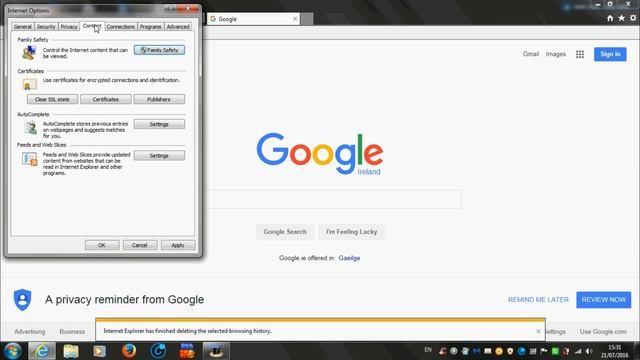Click Apply in Internet Options
The height and width of the screenshot is (360, 640).
pyautogui.click(x=178, y=245)
